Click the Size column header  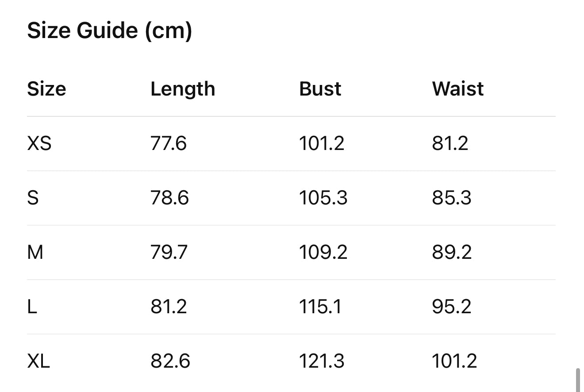[46, 89]
